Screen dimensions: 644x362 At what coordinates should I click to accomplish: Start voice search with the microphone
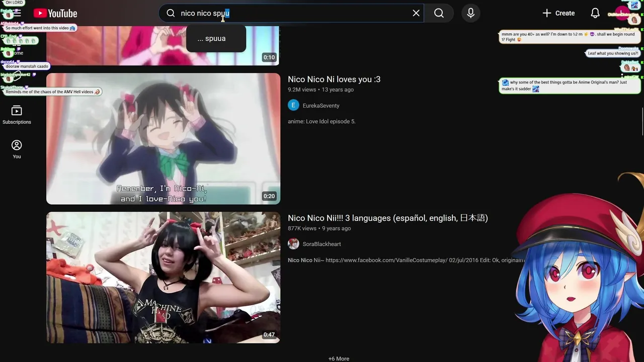[x=470, y=13]
